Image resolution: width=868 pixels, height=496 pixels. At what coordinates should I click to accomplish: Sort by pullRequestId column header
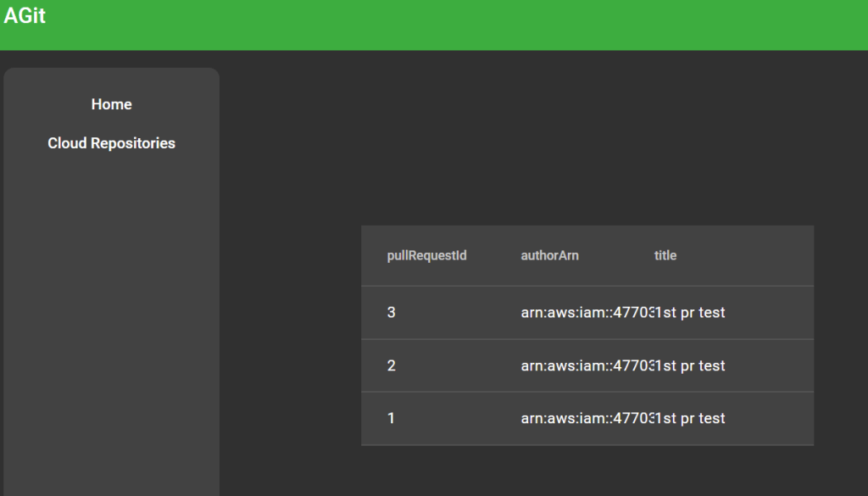coord(426,255)
